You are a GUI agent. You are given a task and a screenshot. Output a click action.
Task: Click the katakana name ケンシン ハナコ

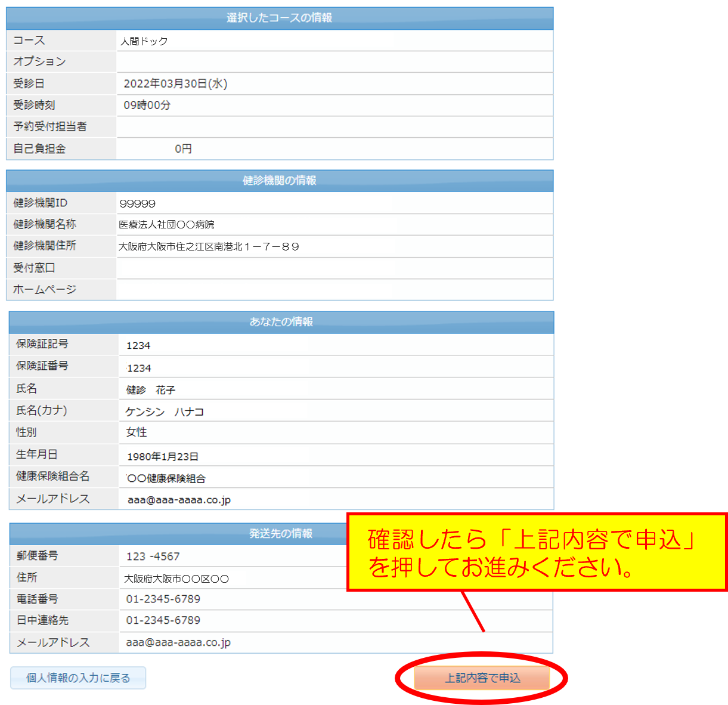[165, 412]
